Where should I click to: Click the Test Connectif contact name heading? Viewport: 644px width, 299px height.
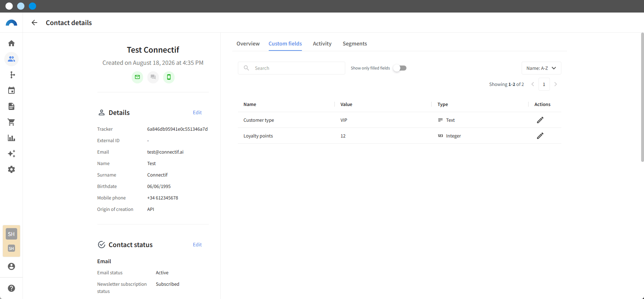click(x=153, y=50)
